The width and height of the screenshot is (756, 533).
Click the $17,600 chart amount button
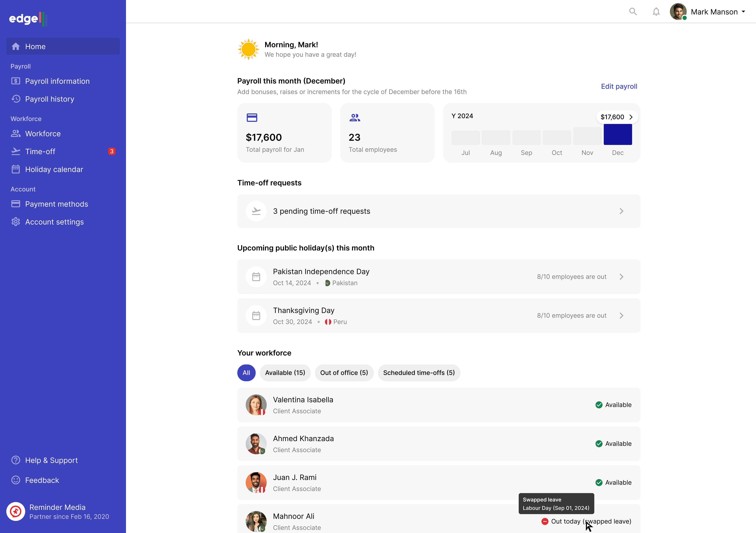tap(616, 117)
